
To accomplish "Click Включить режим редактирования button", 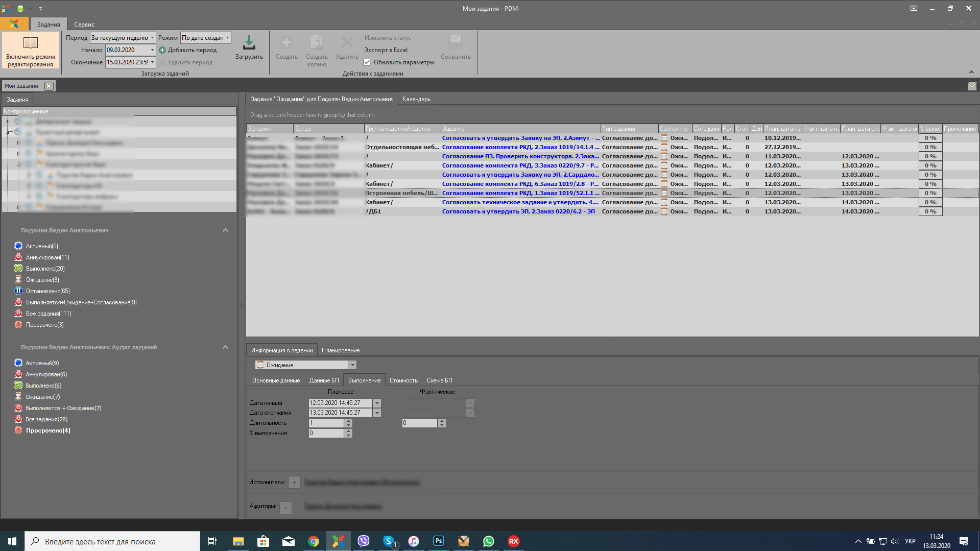I will (x=31, y=50).
